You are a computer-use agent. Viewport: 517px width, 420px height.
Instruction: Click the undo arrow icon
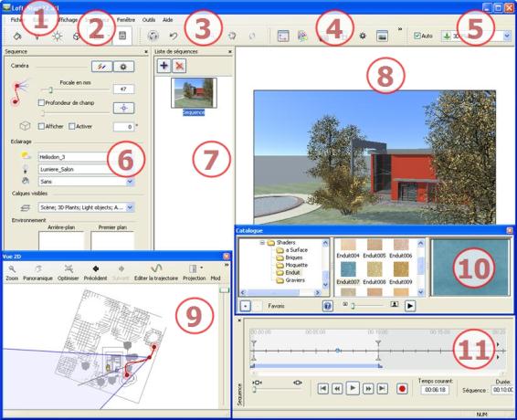pos(174,36)
